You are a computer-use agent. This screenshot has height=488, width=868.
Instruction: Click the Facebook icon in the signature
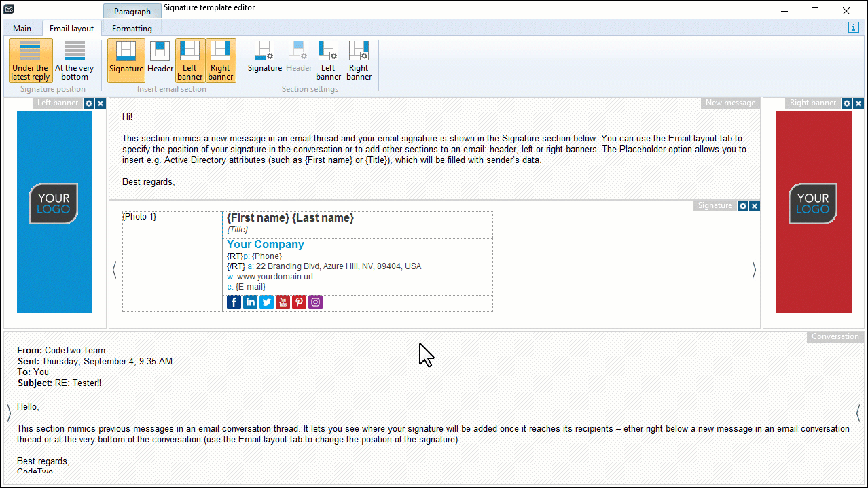tap(234, 302)
